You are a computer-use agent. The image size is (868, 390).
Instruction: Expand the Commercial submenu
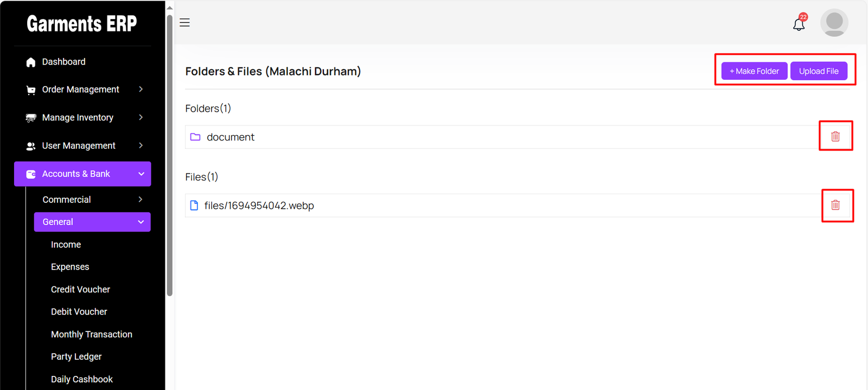[x=141, y=200]
